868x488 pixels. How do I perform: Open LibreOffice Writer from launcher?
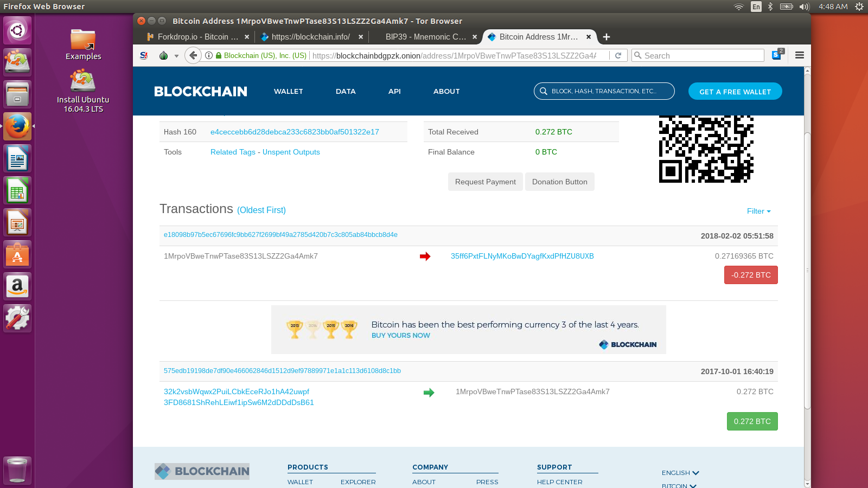click(17, 158)
